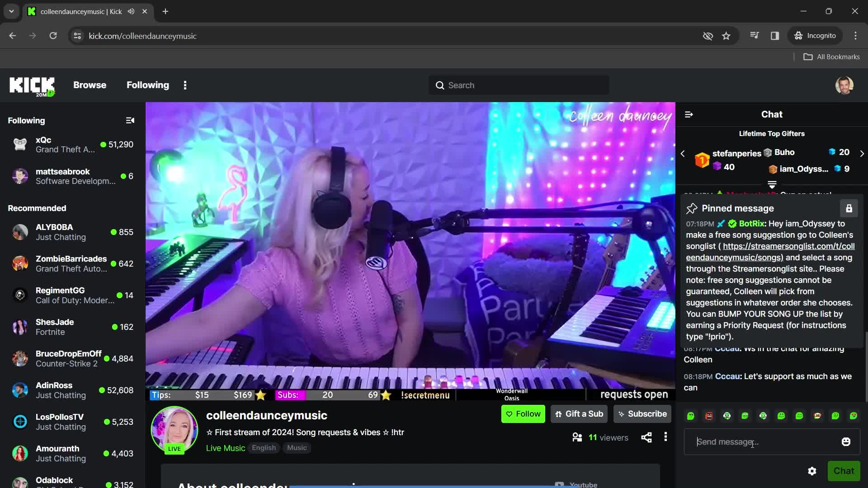Click the share stream icon
The width and height of the screenshot is (868, 488).
click(646, 437)
